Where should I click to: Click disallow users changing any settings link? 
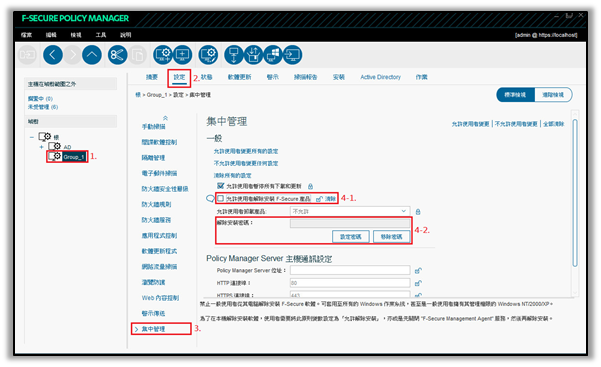coord(246,163)
